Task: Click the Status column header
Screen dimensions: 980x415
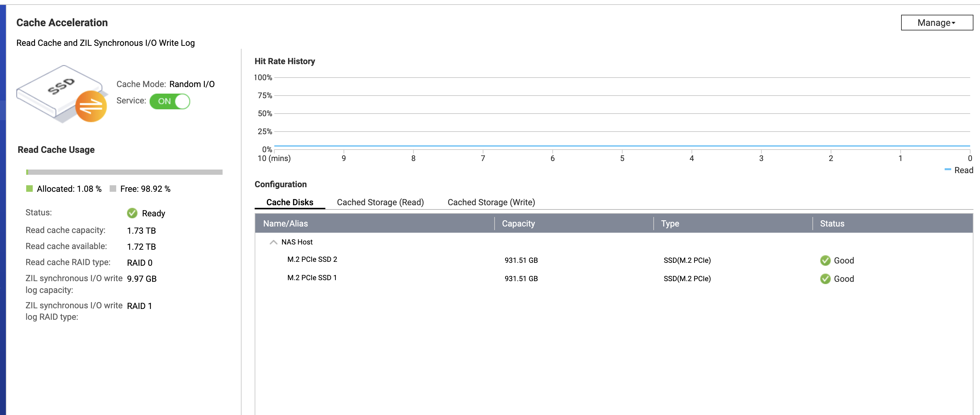Action: point(832,224)
